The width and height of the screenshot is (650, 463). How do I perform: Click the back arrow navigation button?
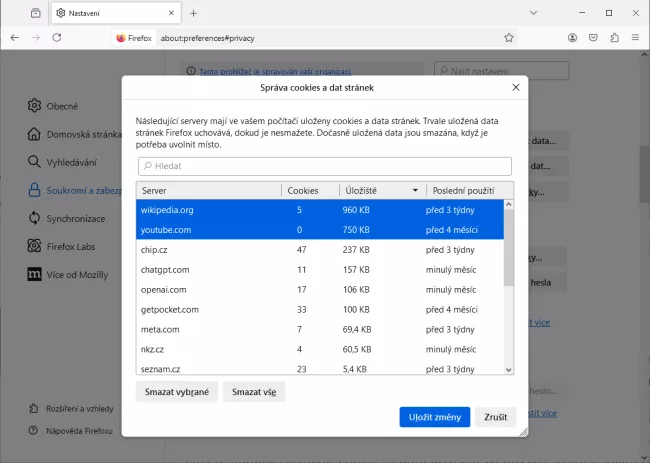15,37
